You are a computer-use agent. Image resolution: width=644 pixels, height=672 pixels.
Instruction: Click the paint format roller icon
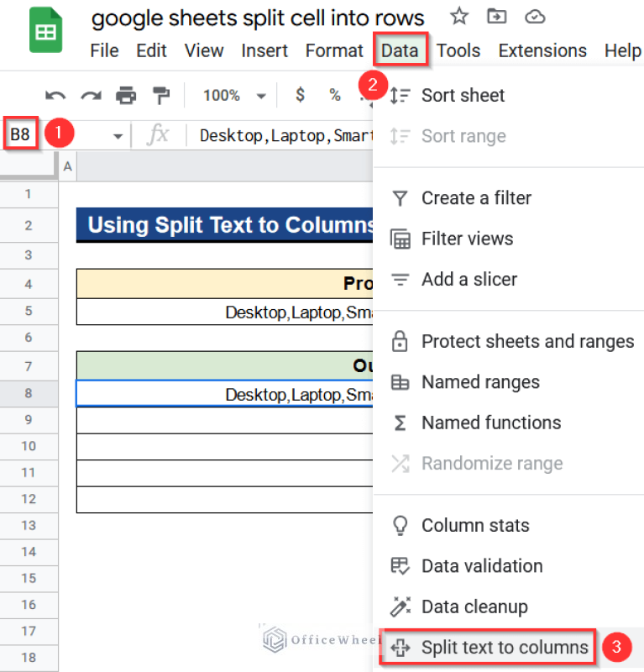(160, 96)
